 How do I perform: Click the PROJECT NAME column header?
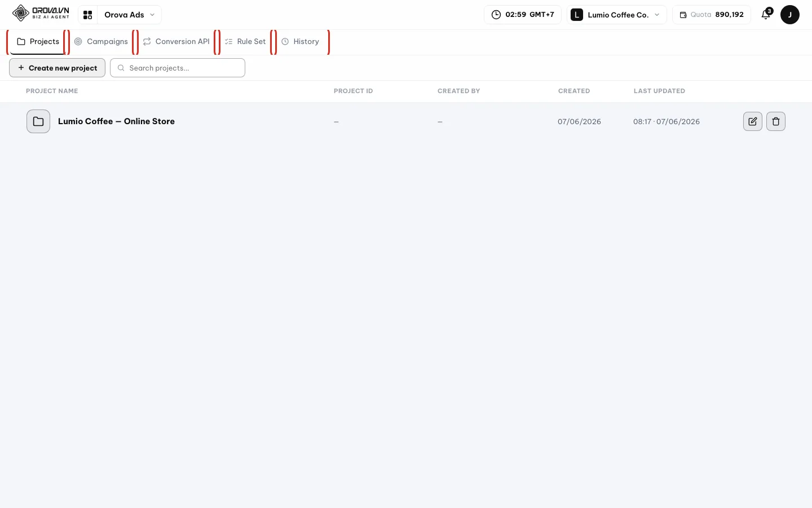(x=52, y=91)
